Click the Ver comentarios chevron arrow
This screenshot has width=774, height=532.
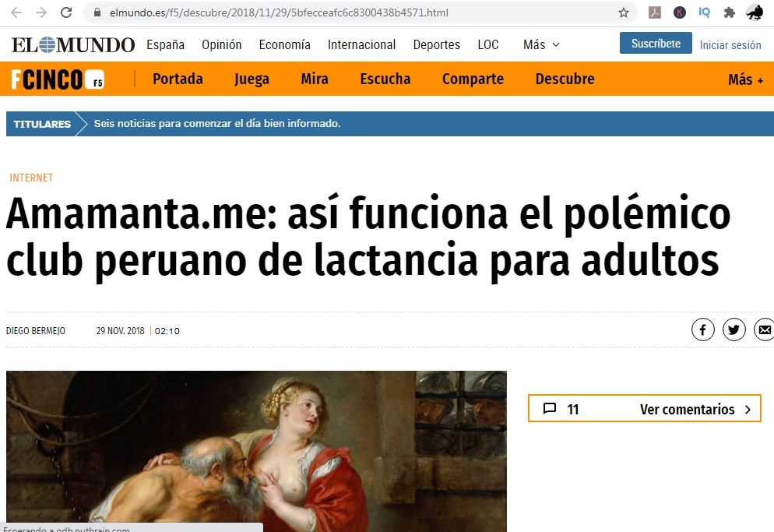(x=748, y=410)
